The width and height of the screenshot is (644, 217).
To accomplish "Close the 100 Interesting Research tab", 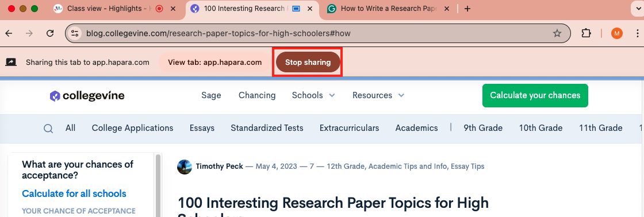I will [x=310, y=9].
